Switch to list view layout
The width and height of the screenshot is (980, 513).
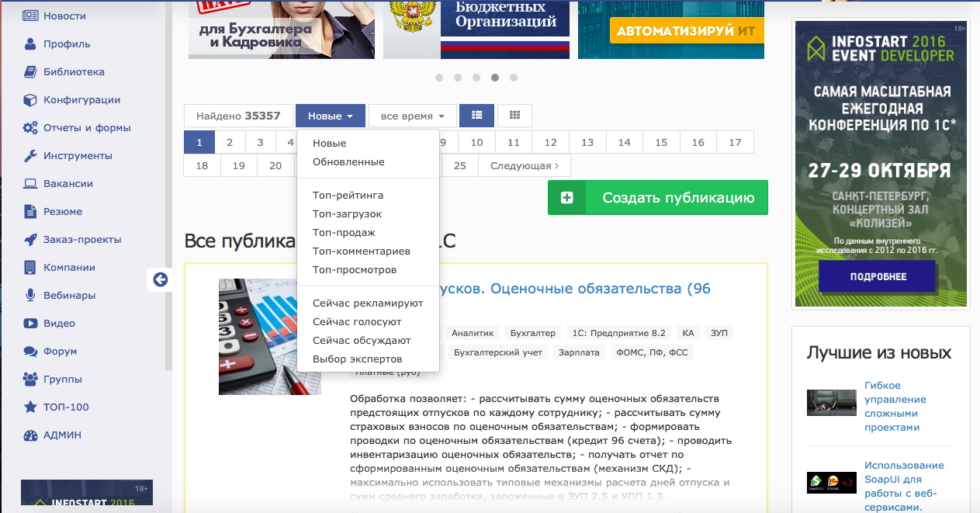coord(476,116)
